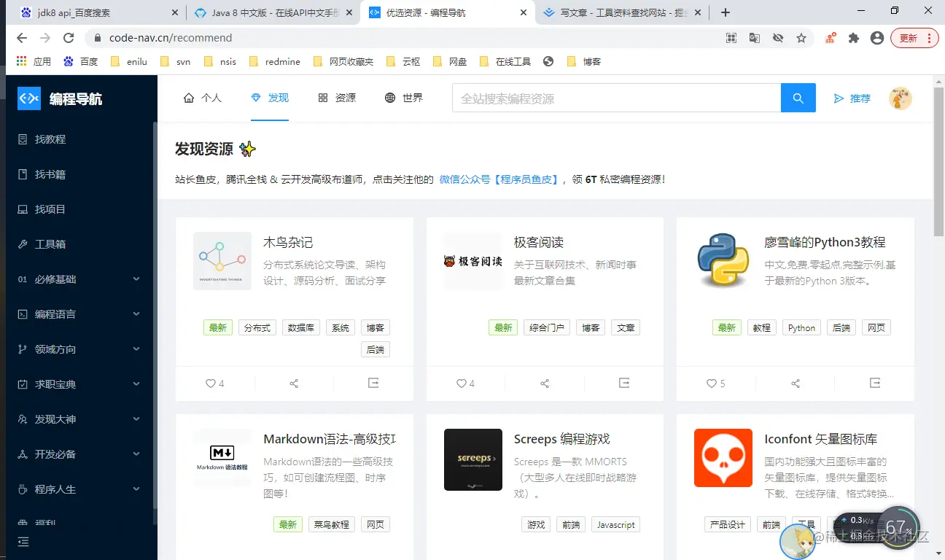Share the 木鸟杂记 card

[294, 383]
